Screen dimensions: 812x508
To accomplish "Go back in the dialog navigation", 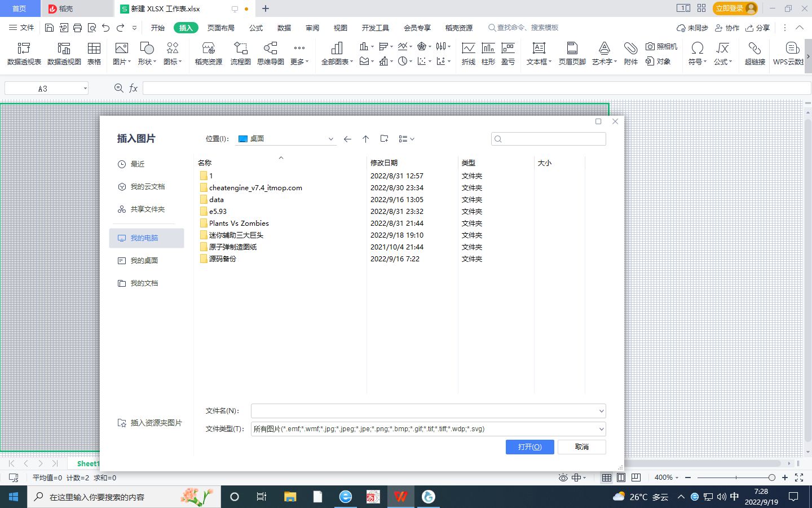I will [347, 139].
